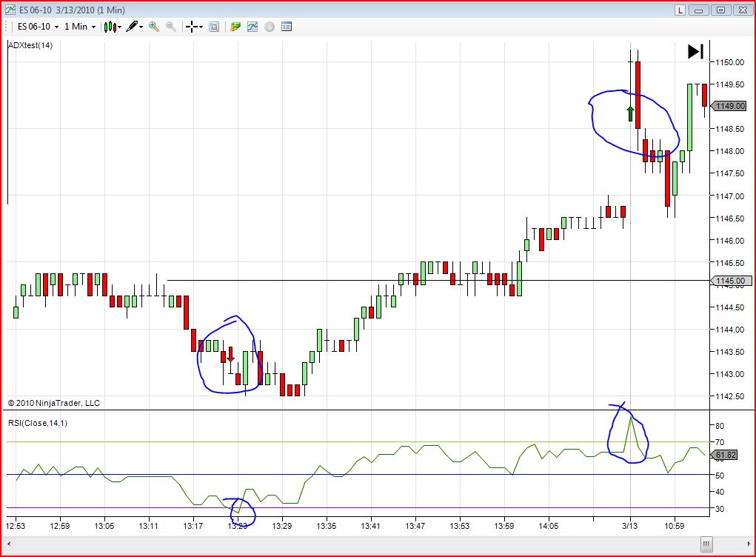Click the grey strategies circle icon

pyautogui.click(x=270, y=27)
